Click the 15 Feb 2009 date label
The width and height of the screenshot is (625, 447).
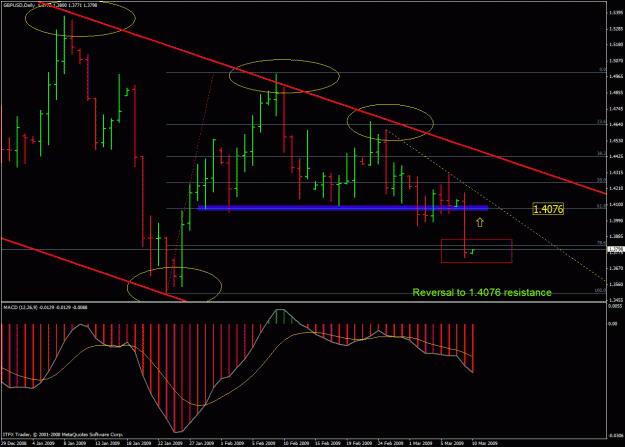(x=328, y=443)
